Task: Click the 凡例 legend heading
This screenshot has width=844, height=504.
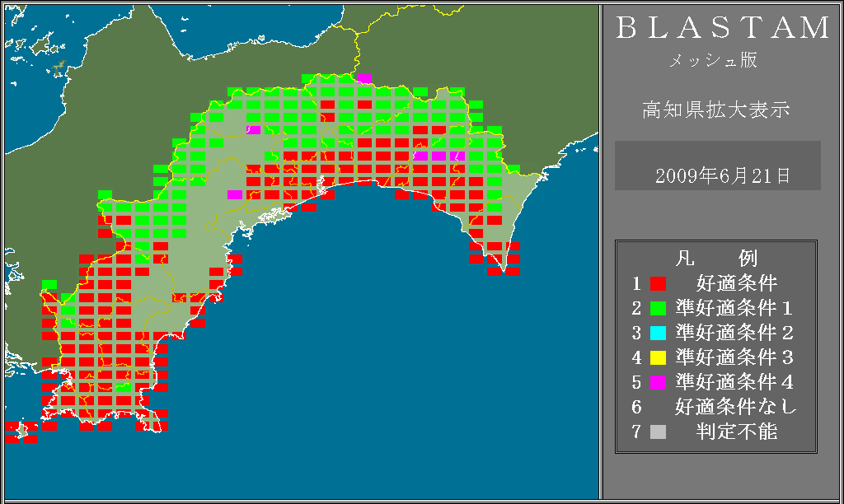Action: pos(716,259)
